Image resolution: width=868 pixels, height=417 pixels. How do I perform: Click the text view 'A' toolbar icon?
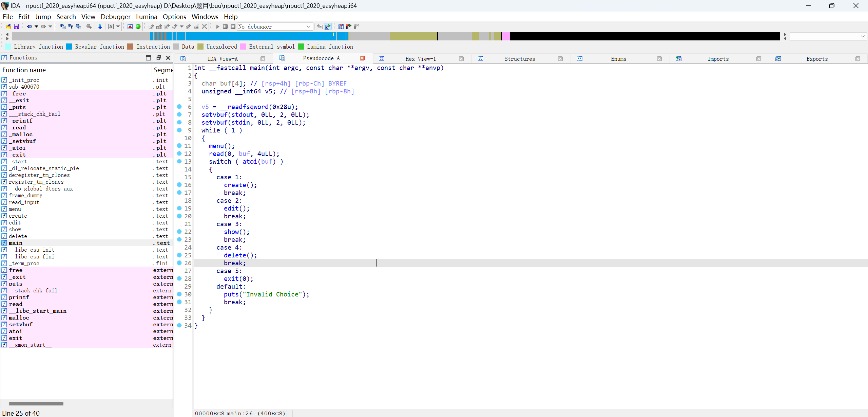click(111, 26)
